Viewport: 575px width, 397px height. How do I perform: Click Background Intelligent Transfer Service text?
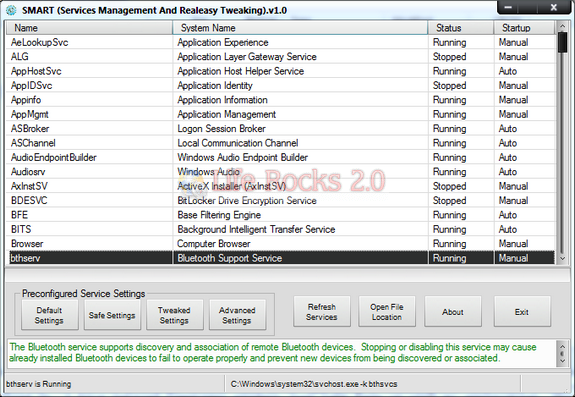click(256, 229)
